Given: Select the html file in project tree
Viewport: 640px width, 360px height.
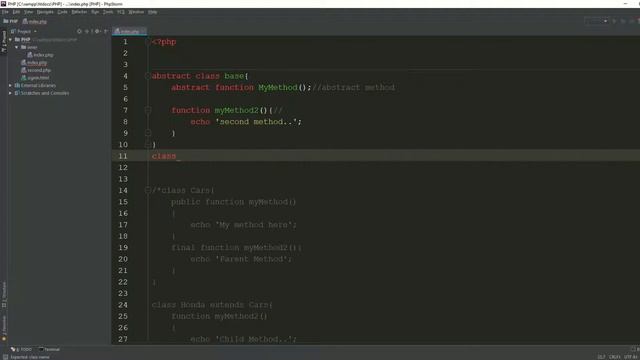Looking at the screenshot, I should 36,78.
